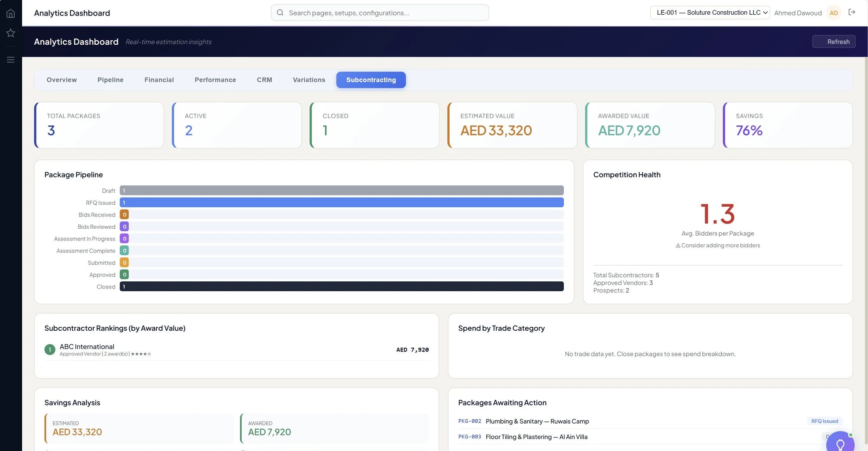Click the warning icon beside Consider adding more bidders
The height and width of the screenshot is (451, 868).
[678, 246]
